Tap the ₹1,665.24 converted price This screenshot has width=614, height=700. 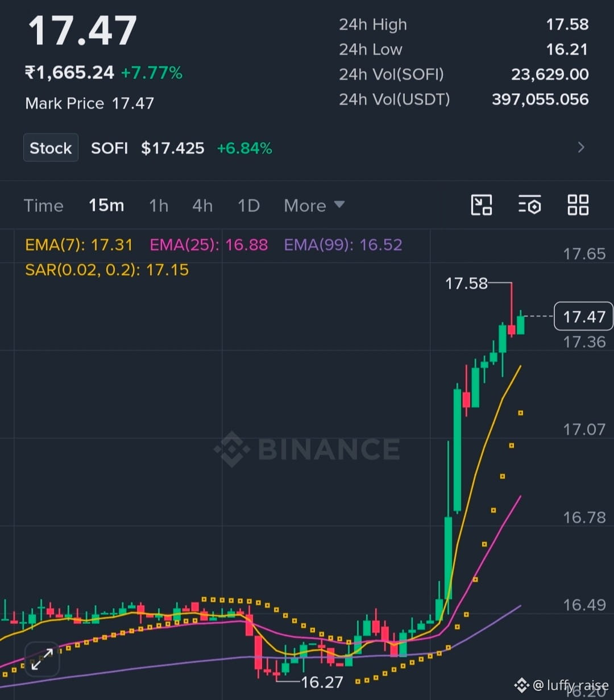pos(69,73)
